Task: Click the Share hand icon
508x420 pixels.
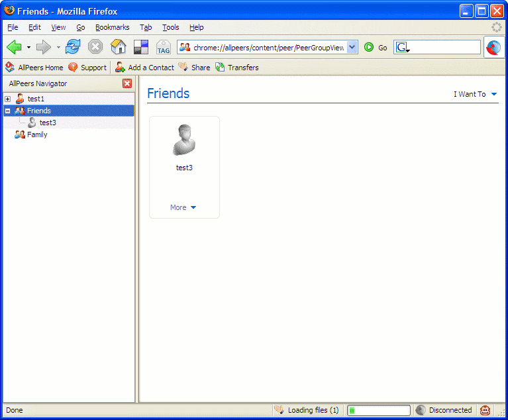Action: click(x=183, y=67)
